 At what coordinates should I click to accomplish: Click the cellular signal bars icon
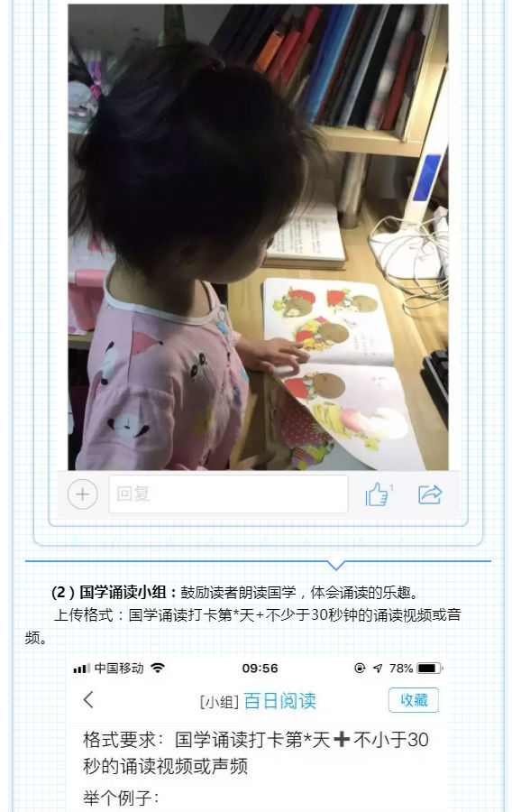(x=82, y=669)
